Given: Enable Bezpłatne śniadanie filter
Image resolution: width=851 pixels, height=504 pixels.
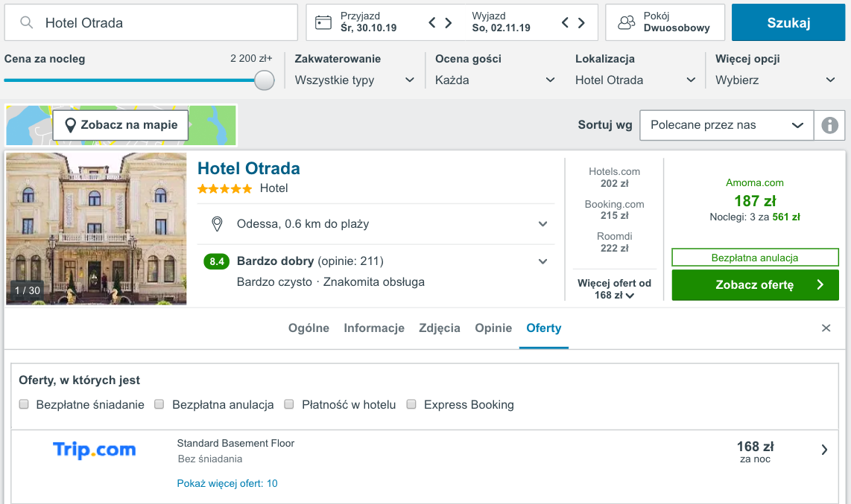Looking at the screenshot, I should [x=24, y=404].
